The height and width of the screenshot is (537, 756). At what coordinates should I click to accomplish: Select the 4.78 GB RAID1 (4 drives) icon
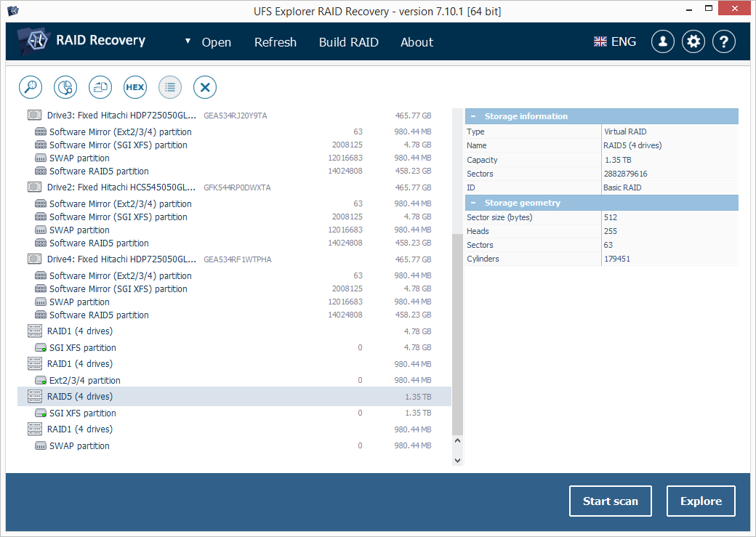[35, 331]
